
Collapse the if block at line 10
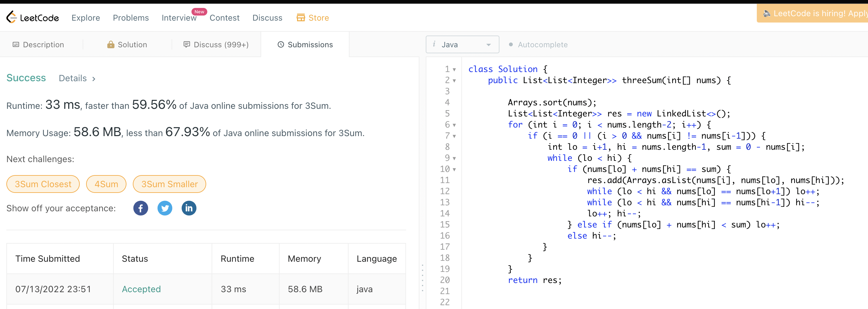pyautogui.click(x=454, y=170)
